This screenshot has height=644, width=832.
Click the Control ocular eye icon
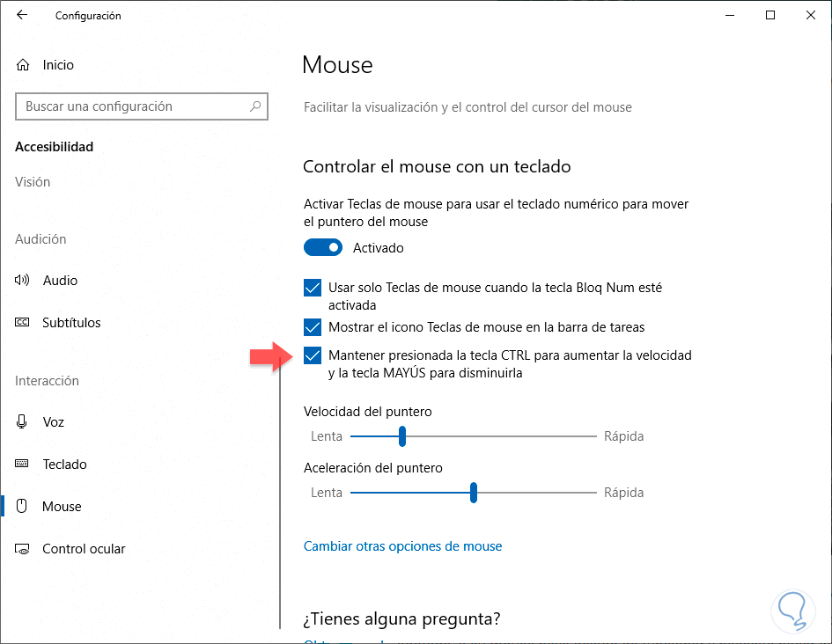23,549
